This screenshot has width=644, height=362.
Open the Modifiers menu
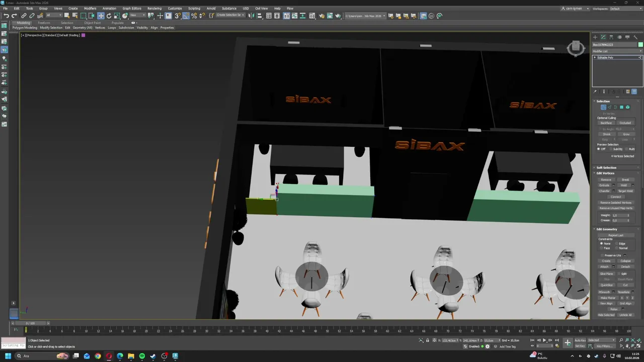tap(90, 9)
